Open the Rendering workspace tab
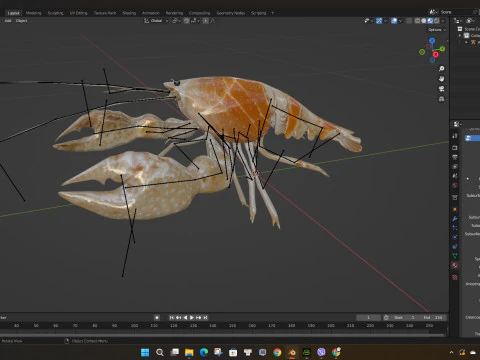The height and width of the screenshot is (360, 480). pyautogui.click(x=174, y=13)
